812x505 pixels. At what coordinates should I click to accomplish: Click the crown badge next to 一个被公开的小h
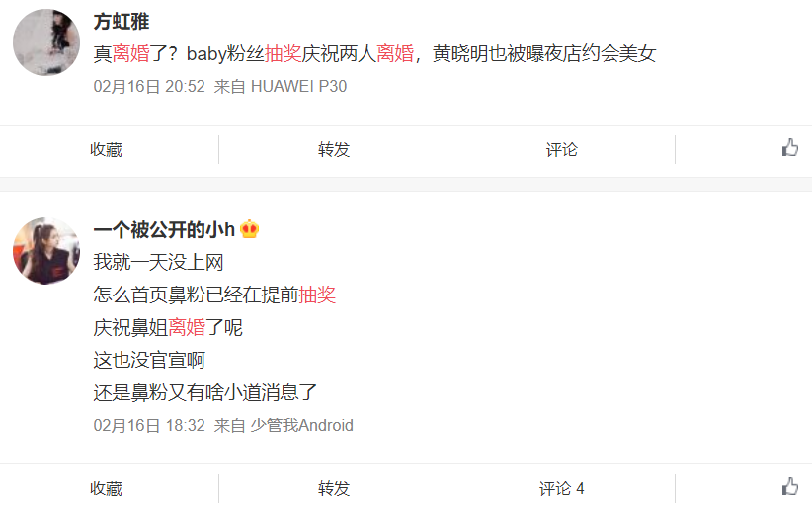[250, 229]
